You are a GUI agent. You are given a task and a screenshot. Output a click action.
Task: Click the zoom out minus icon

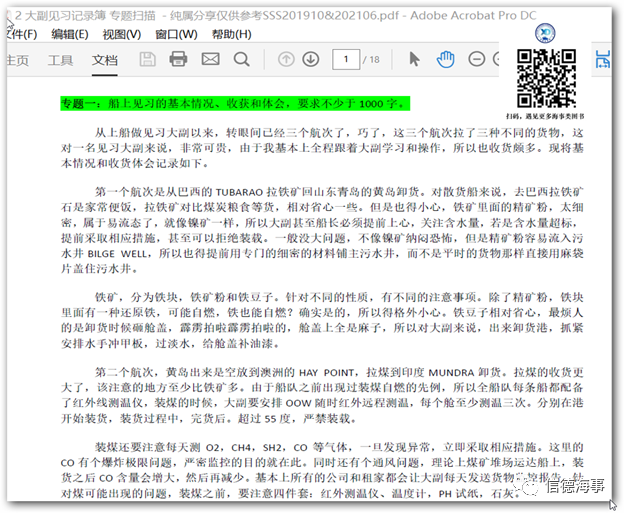tap(476, 59)
